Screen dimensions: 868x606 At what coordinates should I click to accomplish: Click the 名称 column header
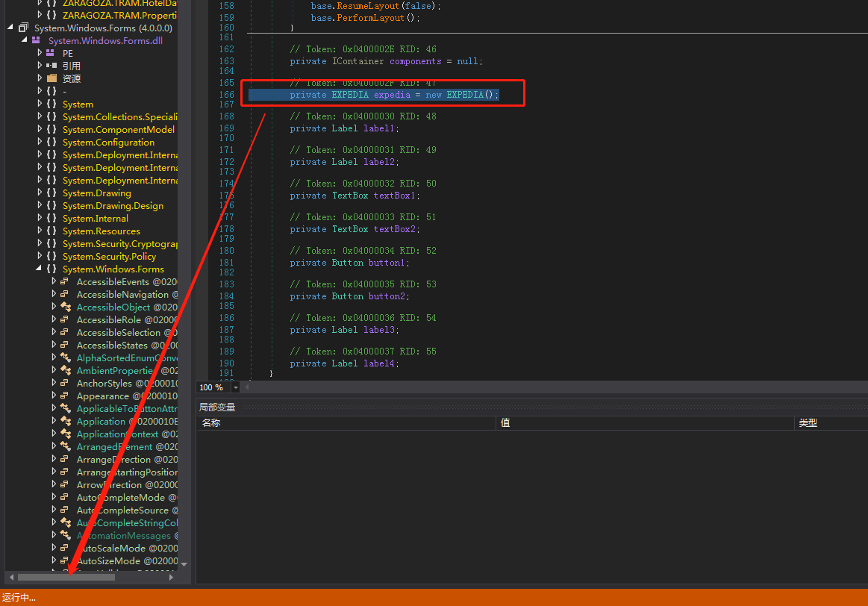tap(346, 423)
